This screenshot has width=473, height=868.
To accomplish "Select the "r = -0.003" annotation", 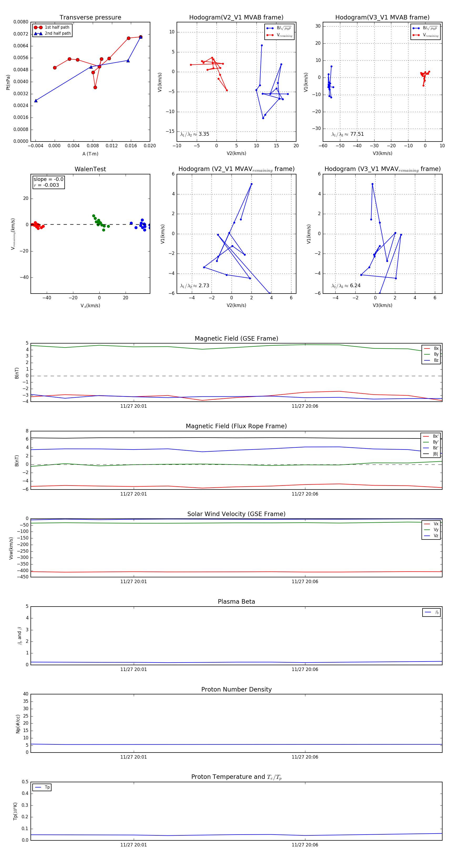I will [x=47, y=185].
